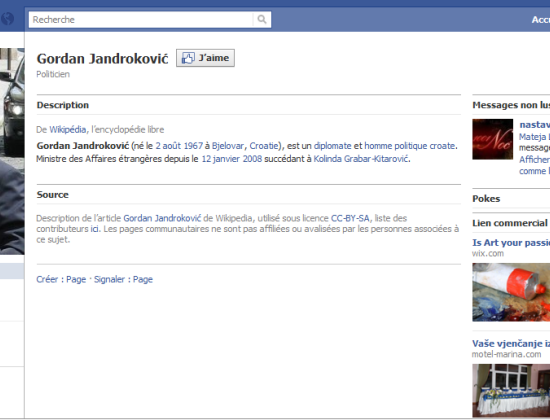550x420 pixels.
Task: Click the search magnifier icon
Action: tap(262, 19)
